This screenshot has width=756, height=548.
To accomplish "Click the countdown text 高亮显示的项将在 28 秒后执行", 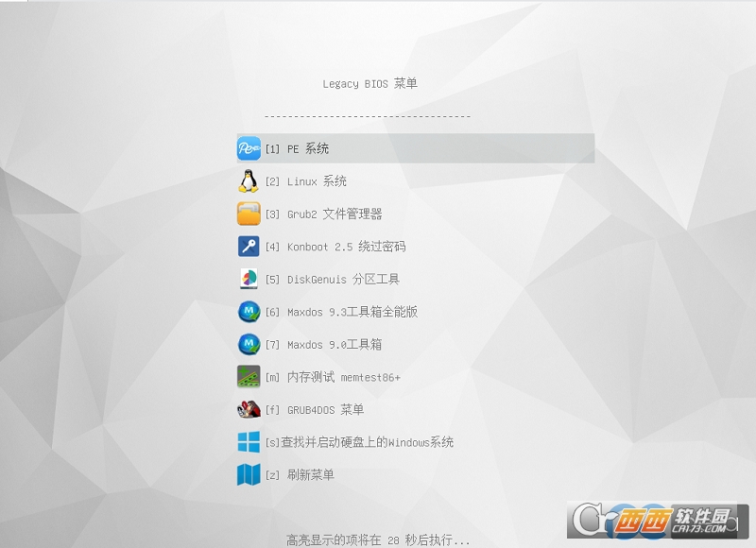I will [378, 539].
